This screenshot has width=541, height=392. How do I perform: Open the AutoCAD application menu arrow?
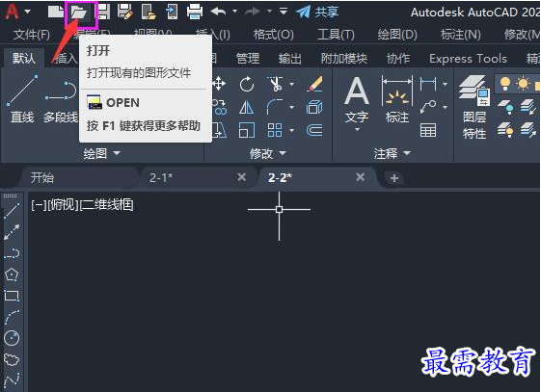coord(27,12)
